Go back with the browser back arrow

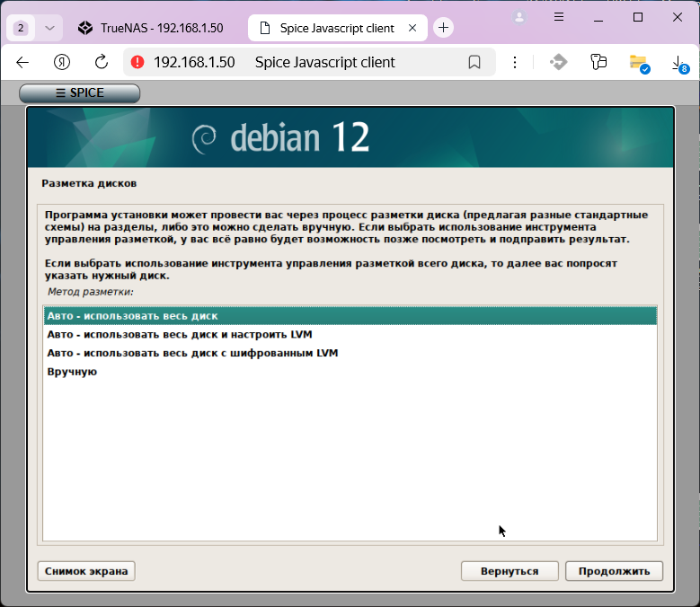pyautogui.click(x=22, y=63)
